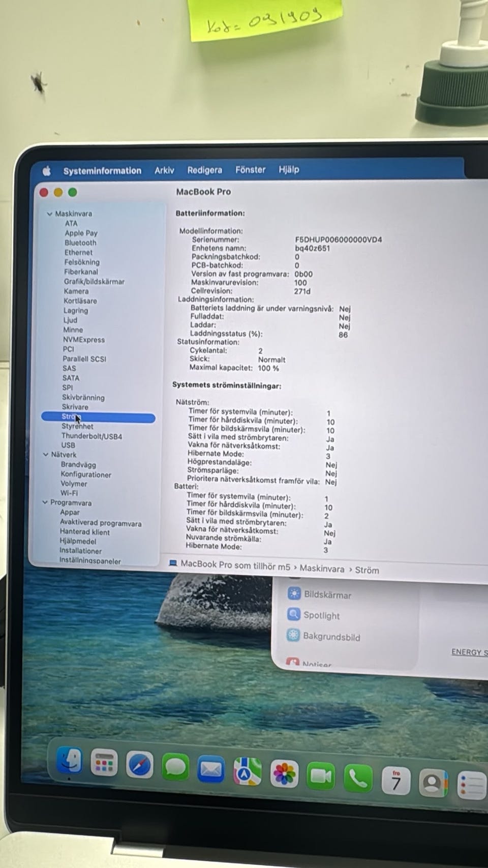Open Maps from the Dock

pos(248,771)
